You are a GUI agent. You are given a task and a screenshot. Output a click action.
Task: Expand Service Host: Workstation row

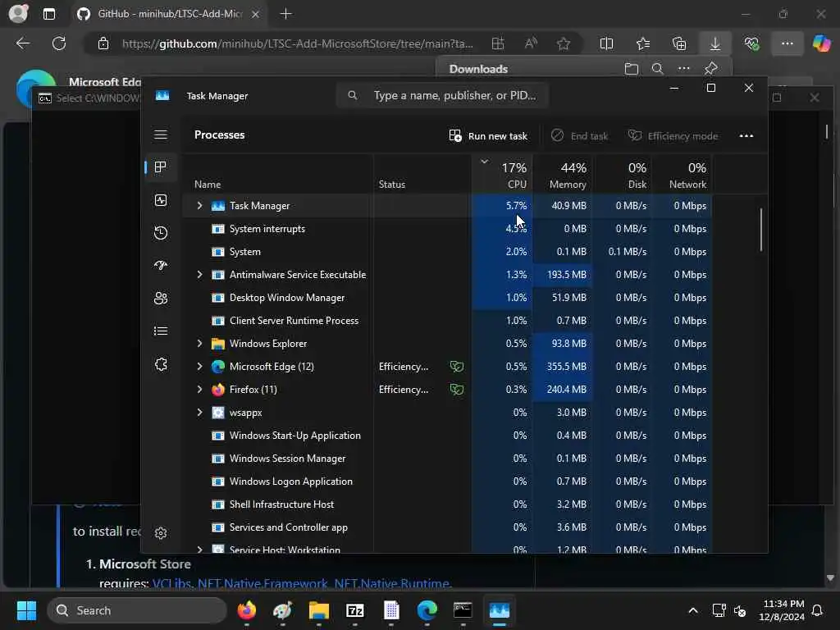[200, 550]
